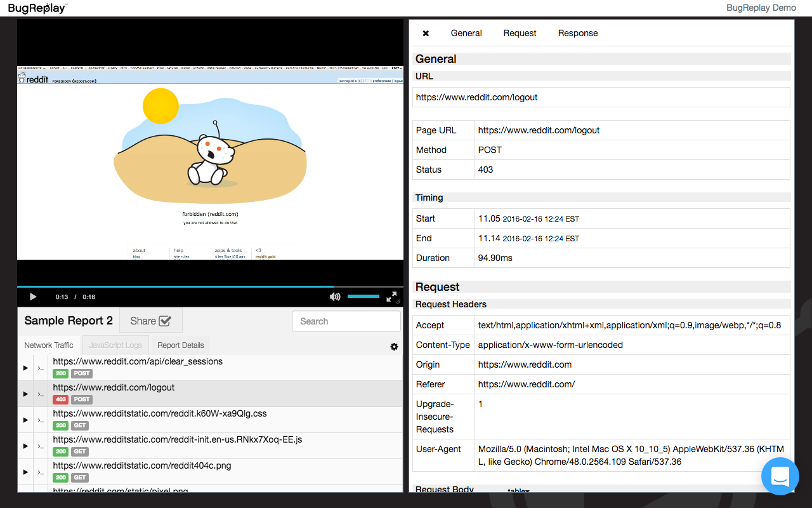Viewport: 812px width, 508px height.
Task: Click the network traffic Search field
Action: coord(346,321)
